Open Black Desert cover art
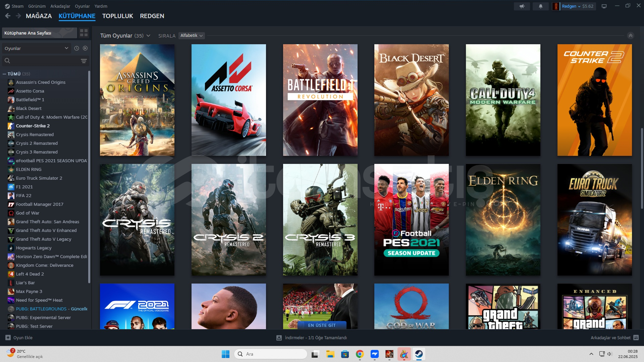The image size is (644, 362). coord(412,100)
